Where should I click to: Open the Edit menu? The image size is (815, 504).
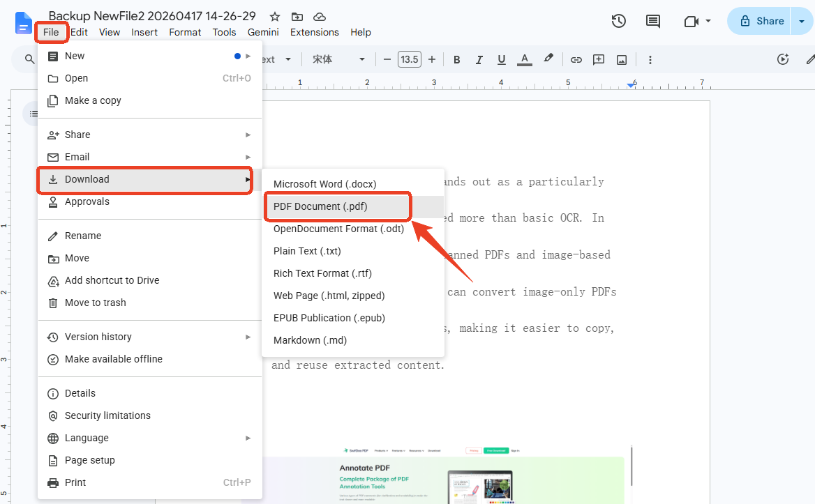[x=79, y=32]
